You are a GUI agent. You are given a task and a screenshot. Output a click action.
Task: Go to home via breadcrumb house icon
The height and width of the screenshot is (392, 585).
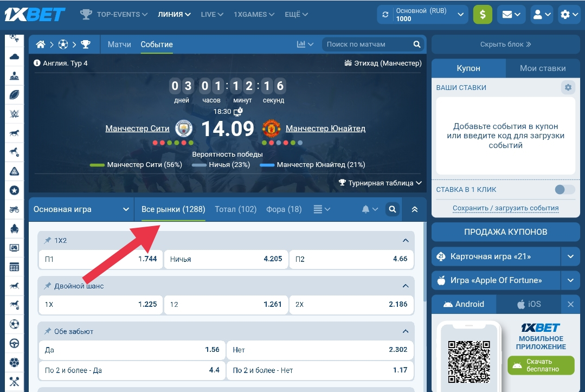[40, 44]
